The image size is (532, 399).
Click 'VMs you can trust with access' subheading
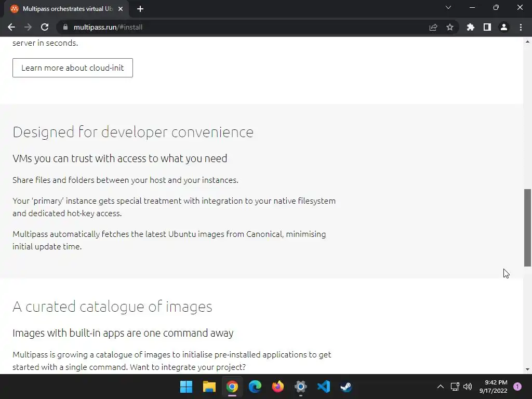pos(120,158)
